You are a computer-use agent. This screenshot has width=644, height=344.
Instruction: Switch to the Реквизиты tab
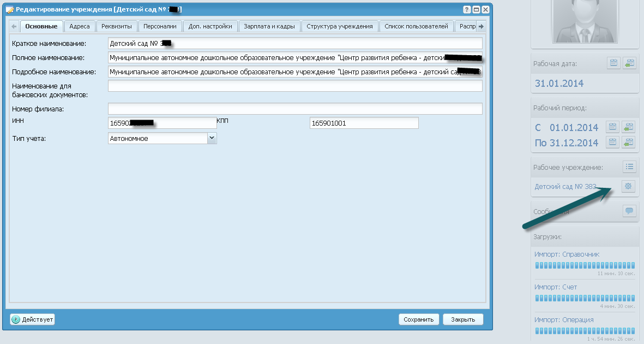click(x=117, y=26)
